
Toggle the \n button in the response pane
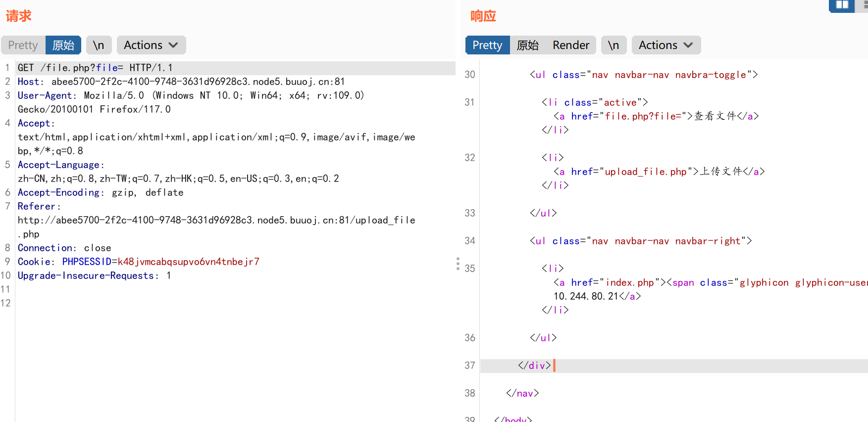(614, 45)
